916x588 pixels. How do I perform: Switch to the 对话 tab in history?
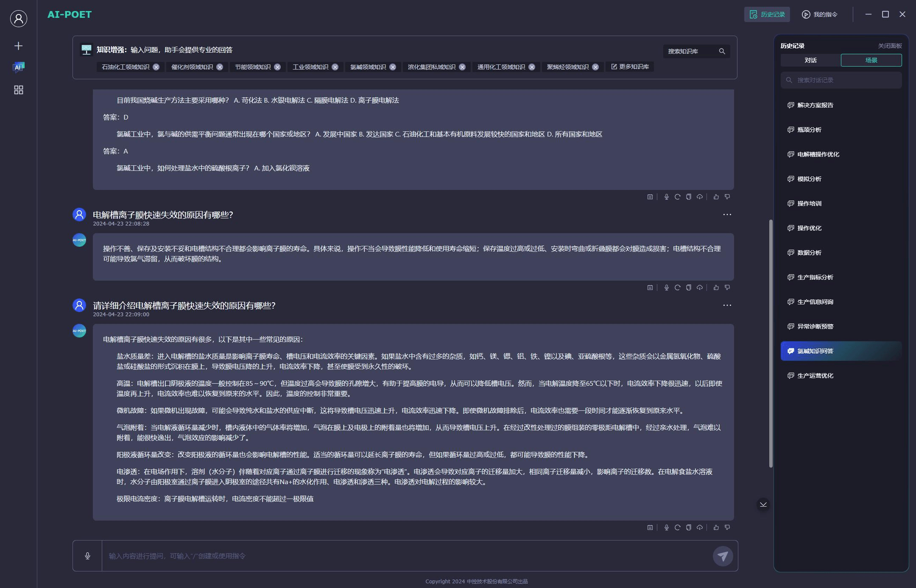pos(810,60)
